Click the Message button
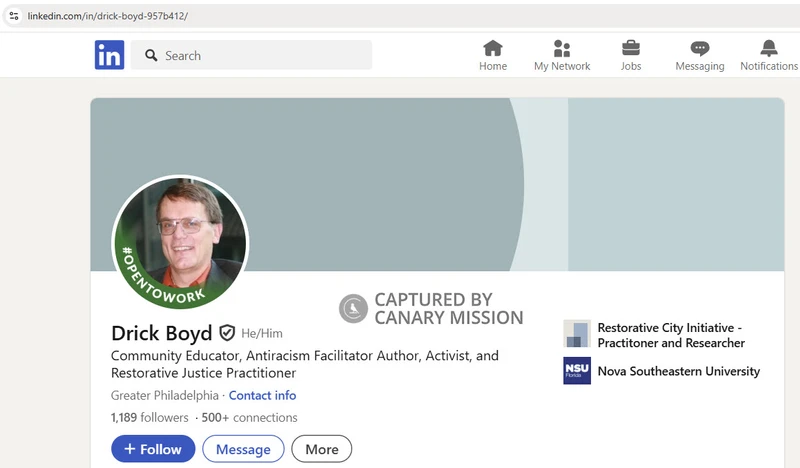Image resolution: width=800 pixels, height=468 pixels. (x=243, y=449)
